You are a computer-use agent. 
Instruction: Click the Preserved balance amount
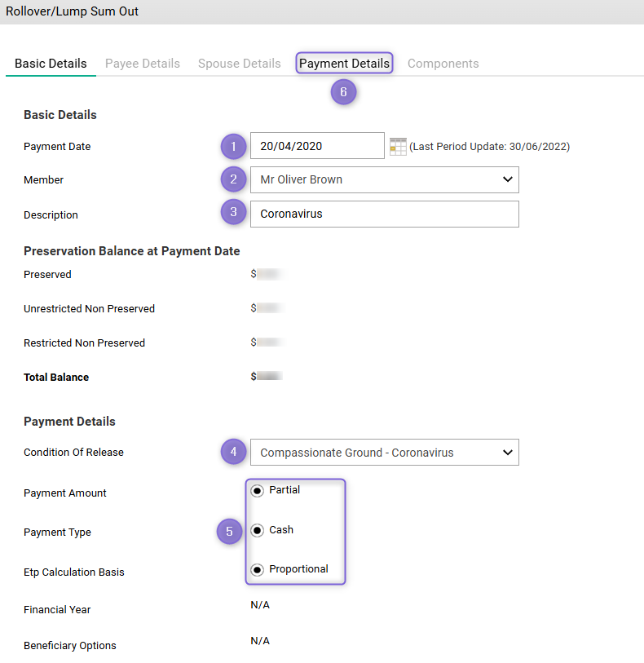pos(267,274)
